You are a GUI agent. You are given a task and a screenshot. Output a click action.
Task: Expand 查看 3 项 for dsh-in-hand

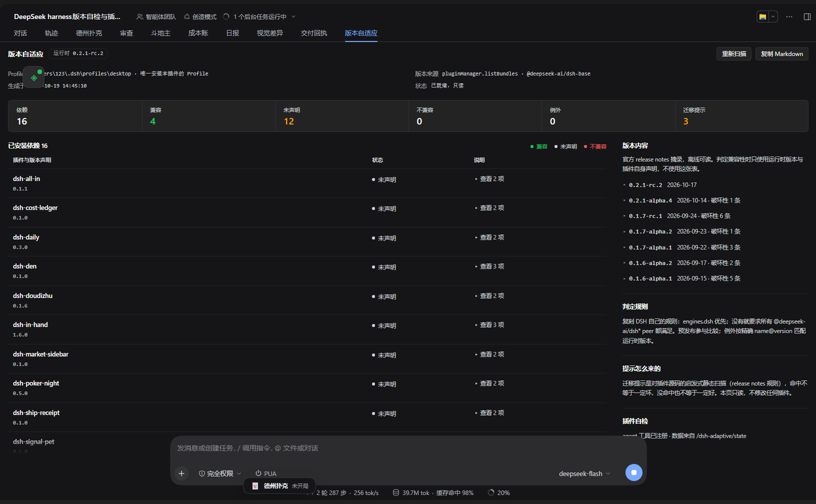[x=489, y=325]
